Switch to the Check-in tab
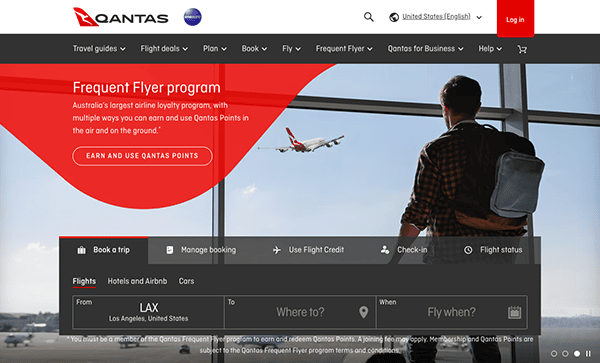The width and height of the screenshot is (600, 363). click(404, 250)
